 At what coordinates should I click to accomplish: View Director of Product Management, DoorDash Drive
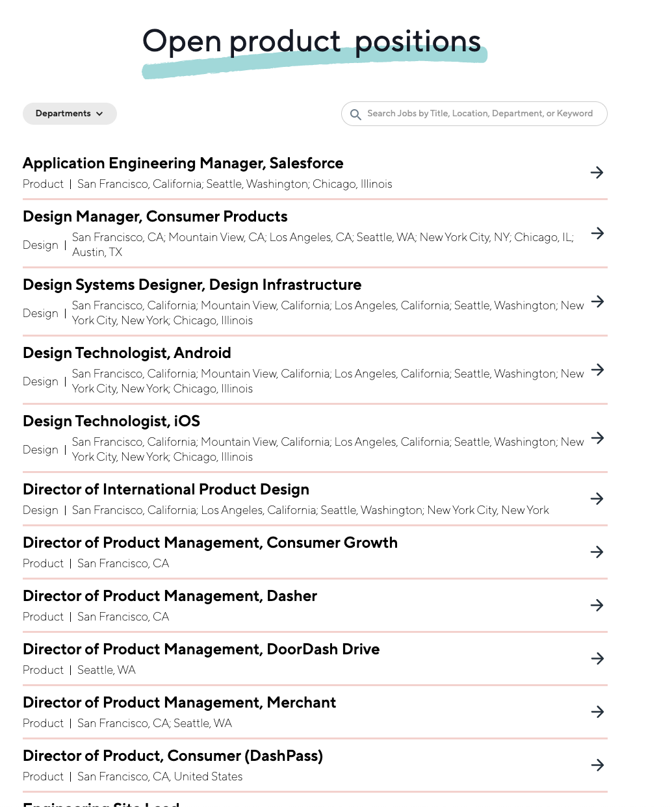pyautogui.click(x=201, y=649)
